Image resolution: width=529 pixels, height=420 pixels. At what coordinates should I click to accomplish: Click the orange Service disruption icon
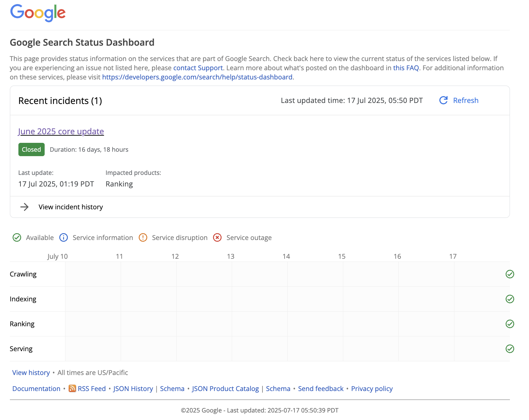(x=143, y=237)
